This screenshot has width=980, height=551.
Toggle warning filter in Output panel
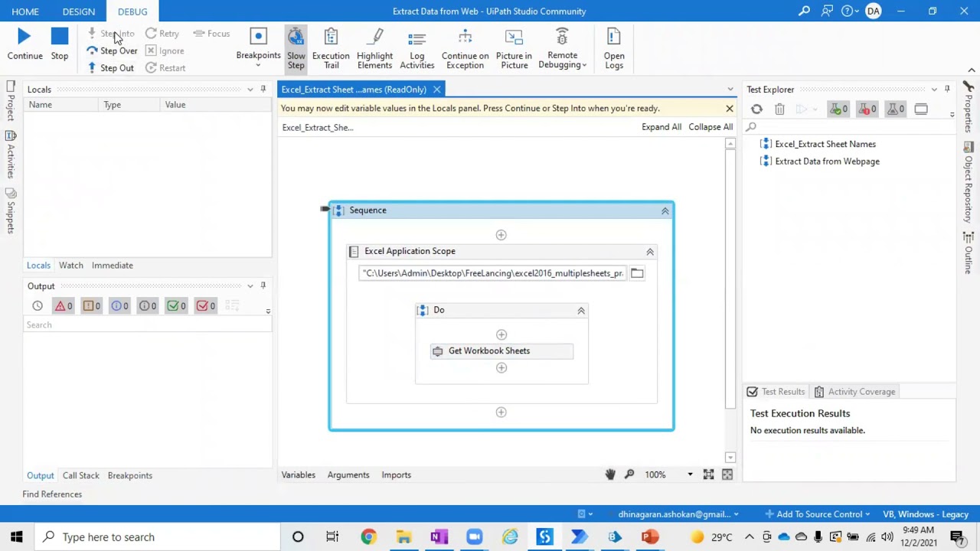(x=91, y=306)
